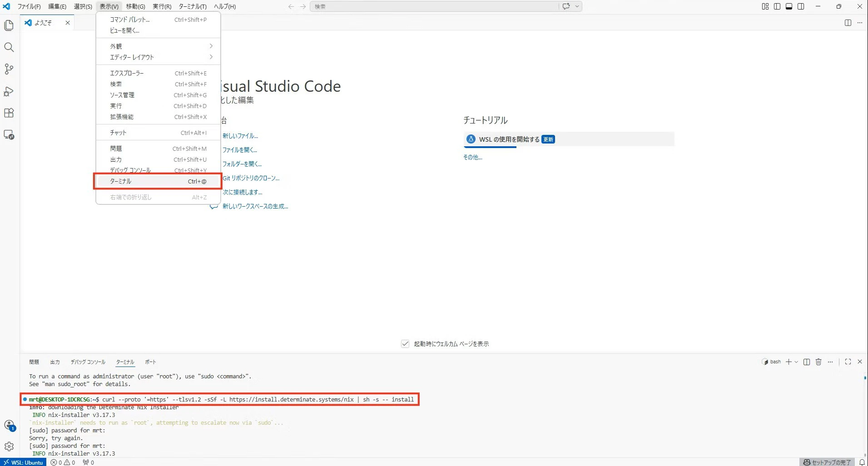Screen dimensions: 868x466
Task: Open editor more actions ellipsis
Action: tap(859, 23)
